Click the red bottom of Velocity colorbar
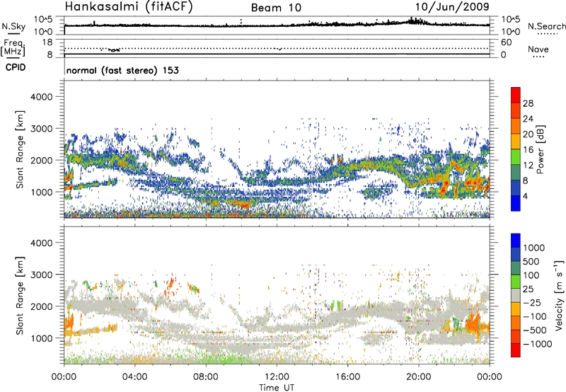This screenshot has width=566, height=392. [516, 350]
